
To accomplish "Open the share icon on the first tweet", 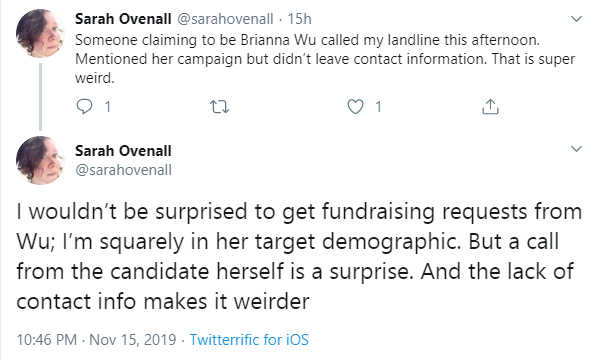I will (x=490, y=107).
